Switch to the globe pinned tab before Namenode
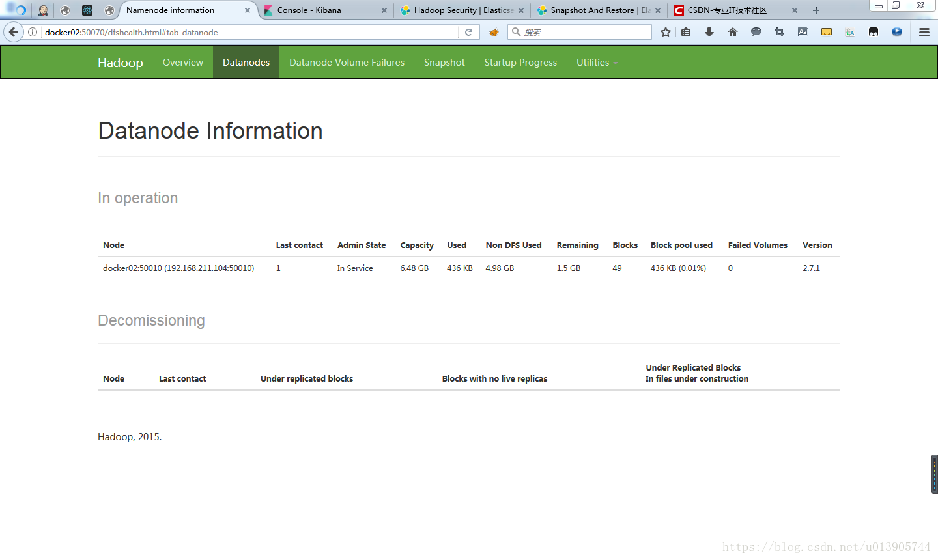Screen dimensions: 938x560 [x=109, y=10]
